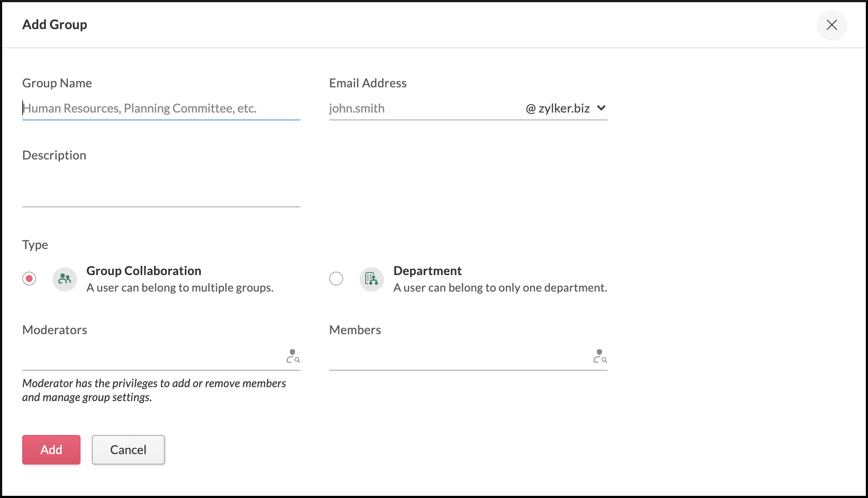Select the Department radio button
Viewport: 868px width, 498px height.
pyautogui.click(x=336, y=279)
